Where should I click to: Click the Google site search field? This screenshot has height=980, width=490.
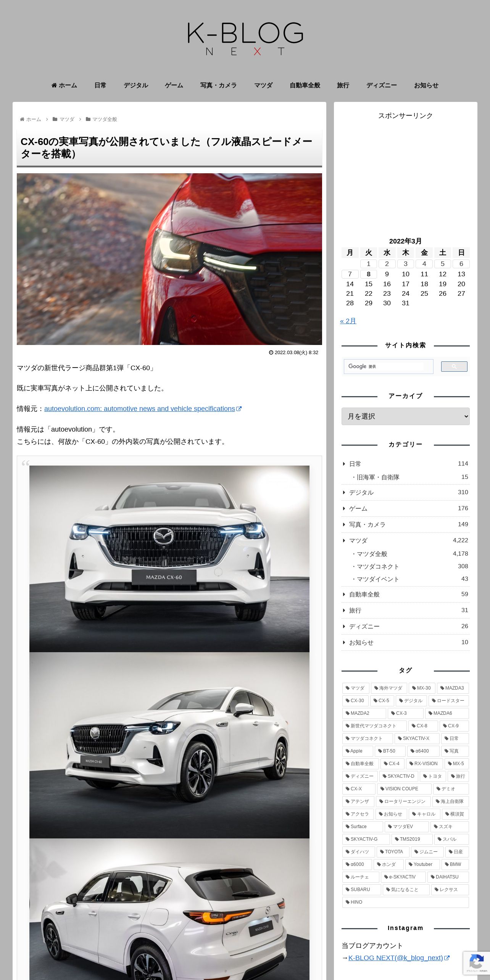tap(388, 366)
